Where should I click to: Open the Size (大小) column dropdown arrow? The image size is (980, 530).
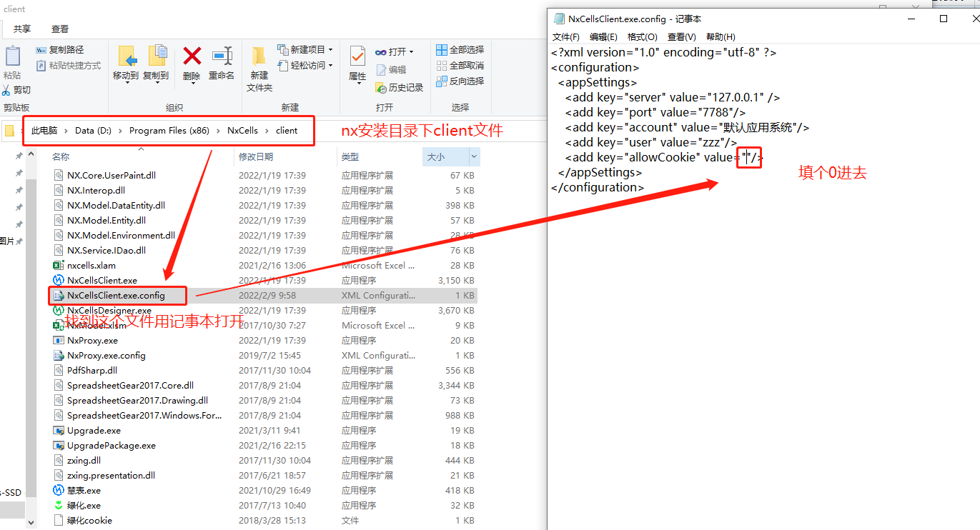pos(474,156)
